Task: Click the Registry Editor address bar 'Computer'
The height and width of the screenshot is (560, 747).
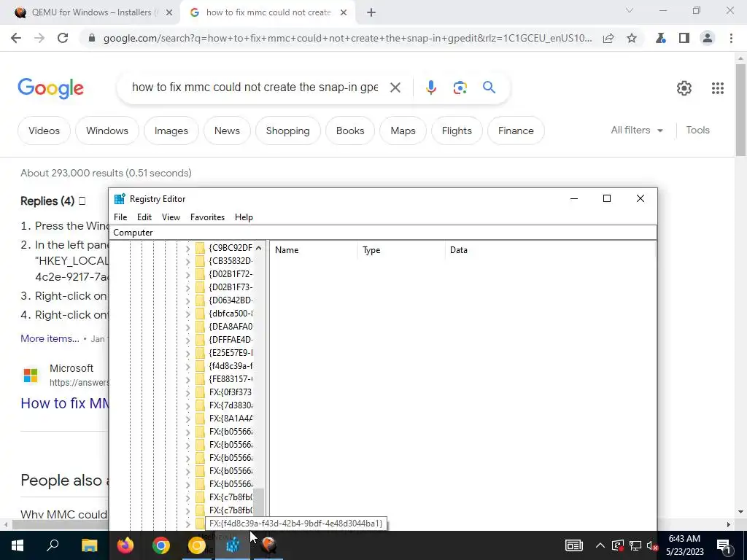Action: click(382, 233)
